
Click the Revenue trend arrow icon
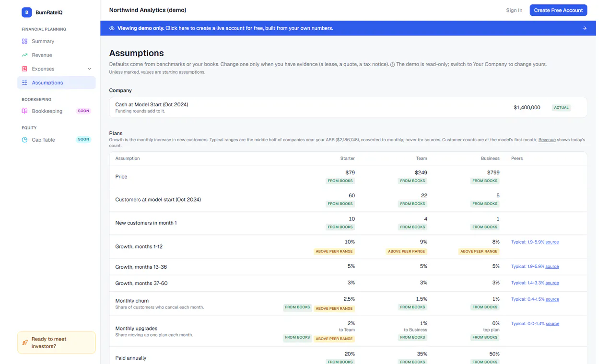click(x=24, y=55)
